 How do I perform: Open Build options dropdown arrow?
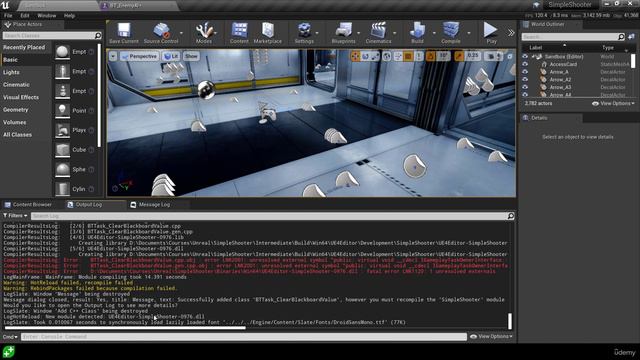click(433, 33)
